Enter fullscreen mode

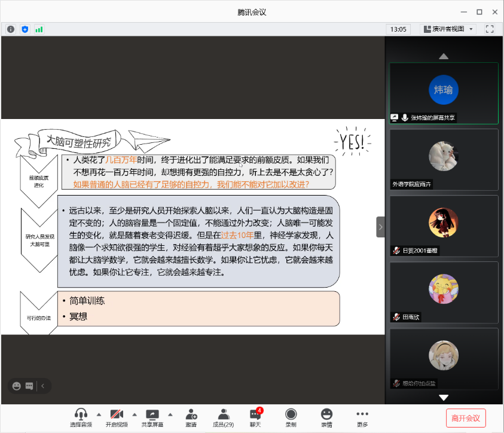pyautogui.click(x=490, y=29)
